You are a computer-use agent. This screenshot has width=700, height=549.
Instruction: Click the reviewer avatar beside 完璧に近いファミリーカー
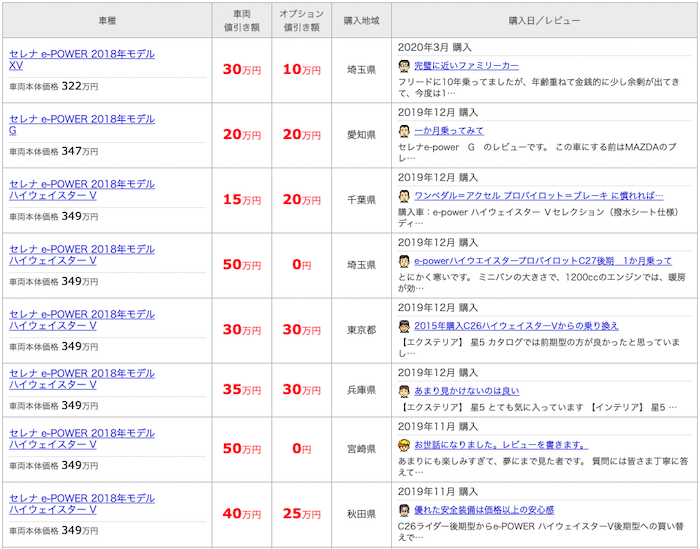[404, 66]
